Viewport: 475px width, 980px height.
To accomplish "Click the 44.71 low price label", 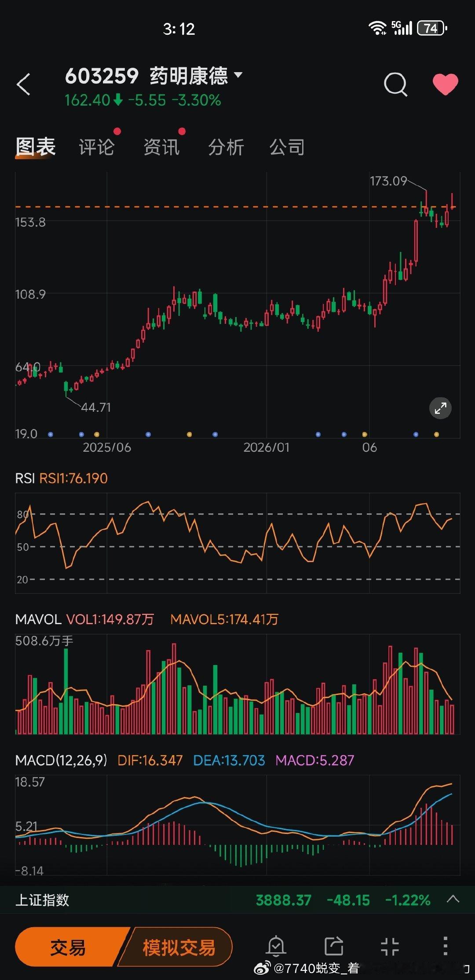I will (96, 407).
